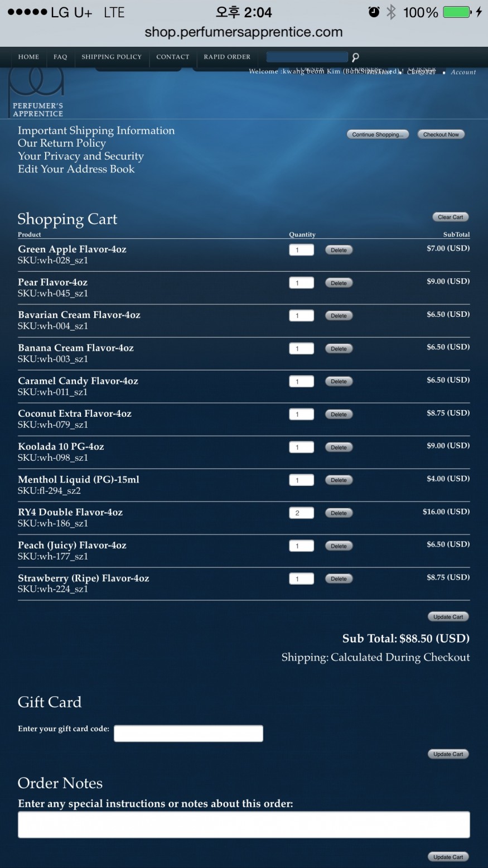This screenshot has width=488, height=868.
Task: Click Update Cart below the subtotal list
Action: (x=448, y=616)
